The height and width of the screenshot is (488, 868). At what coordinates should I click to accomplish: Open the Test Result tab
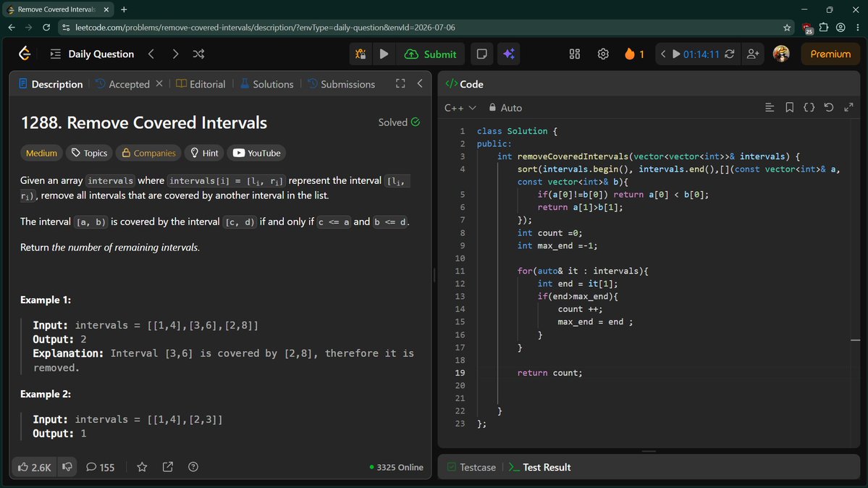click(540, 467)
